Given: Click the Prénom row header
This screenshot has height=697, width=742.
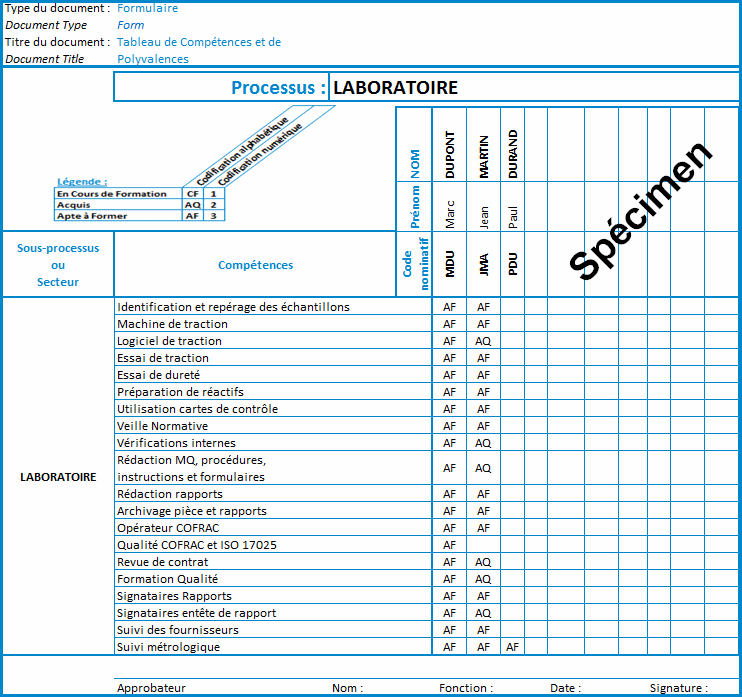Looking at the screenshot, I should [415, 207].
